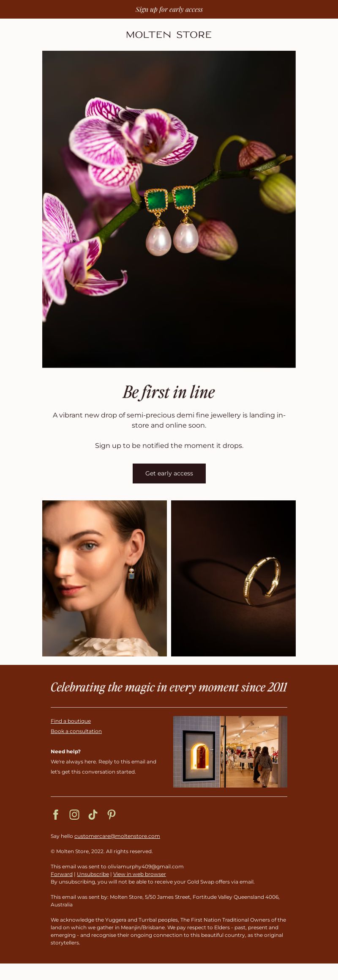Viewport: 338px width, 980px height.
Task: Click the Need help? heading
Action: point(65,751)
